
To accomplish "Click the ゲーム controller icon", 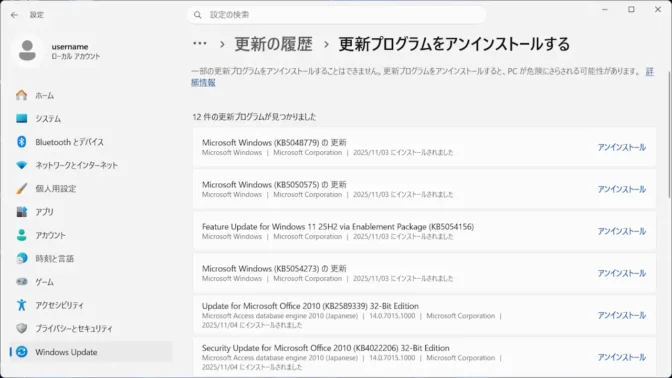I will click(x=21, y=282).
